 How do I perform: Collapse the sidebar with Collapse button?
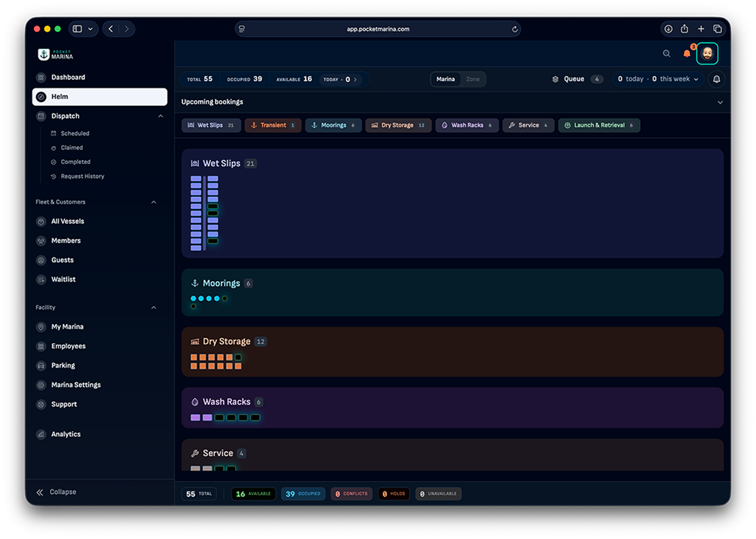56,492
